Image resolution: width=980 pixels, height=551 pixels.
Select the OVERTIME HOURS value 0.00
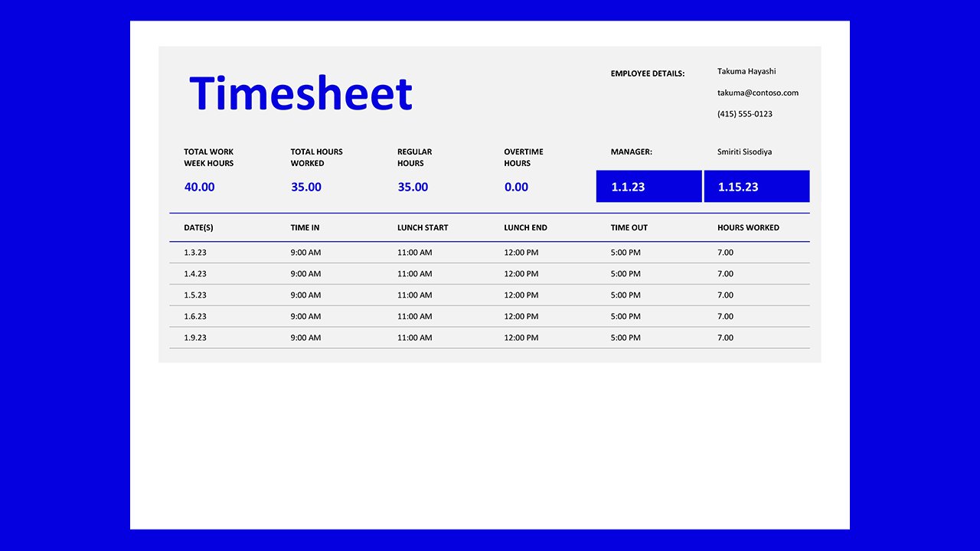click(x=516, y=187)
